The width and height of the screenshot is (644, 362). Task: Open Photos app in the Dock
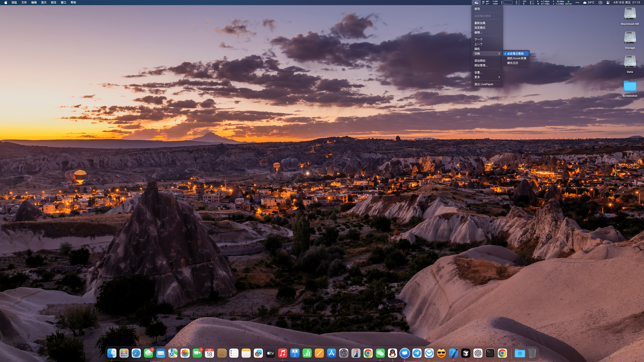point(185,353)
